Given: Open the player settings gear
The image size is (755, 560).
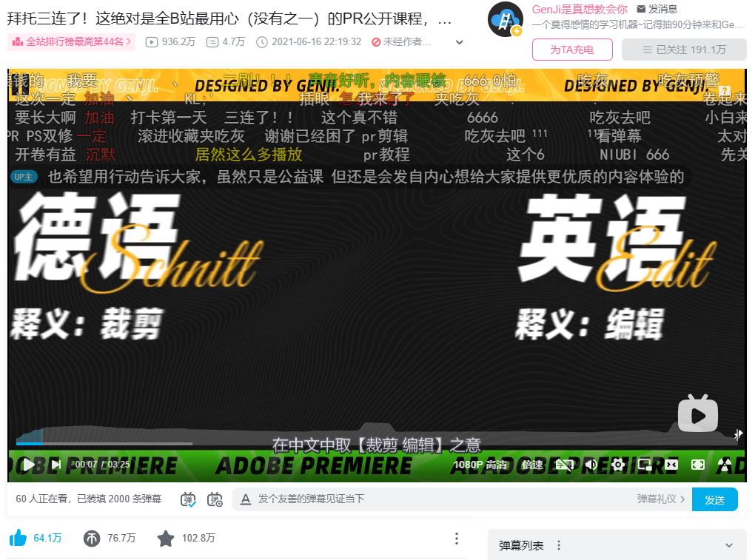Looking at the screenshot, I should tap(618, 465).
